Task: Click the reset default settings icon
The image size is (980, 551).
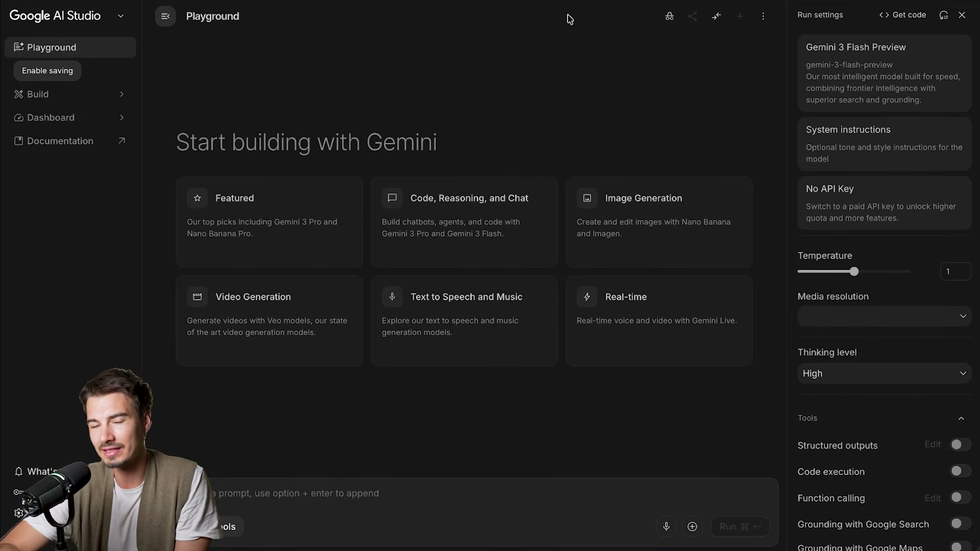Action: click(x=944, y=15)
